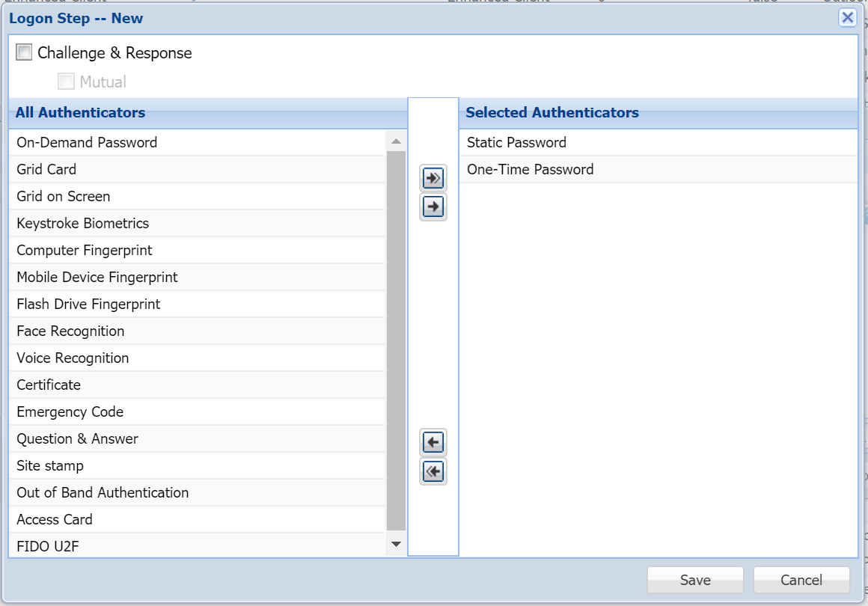Image resolution: width=868 pixels, height=606 pixels.
Task: Pick Out of Band Authentication item
Action: [x=103, y=492]
